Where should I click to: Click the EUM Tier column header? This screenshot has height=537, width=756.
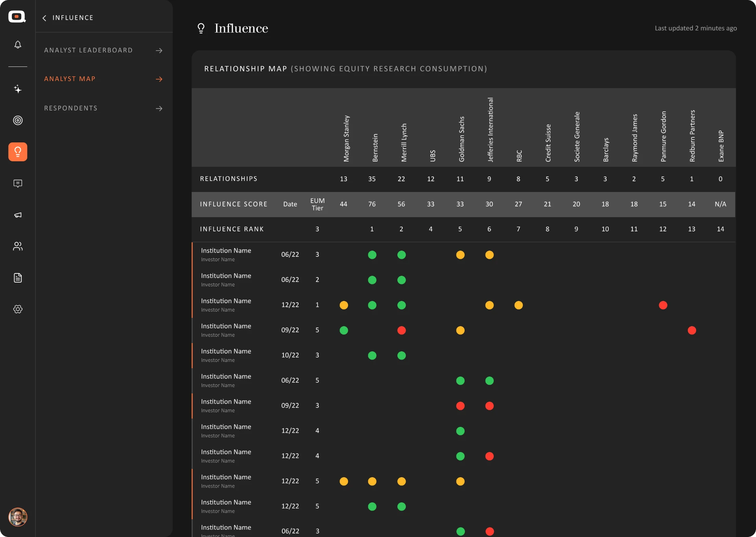pos(317,205)
